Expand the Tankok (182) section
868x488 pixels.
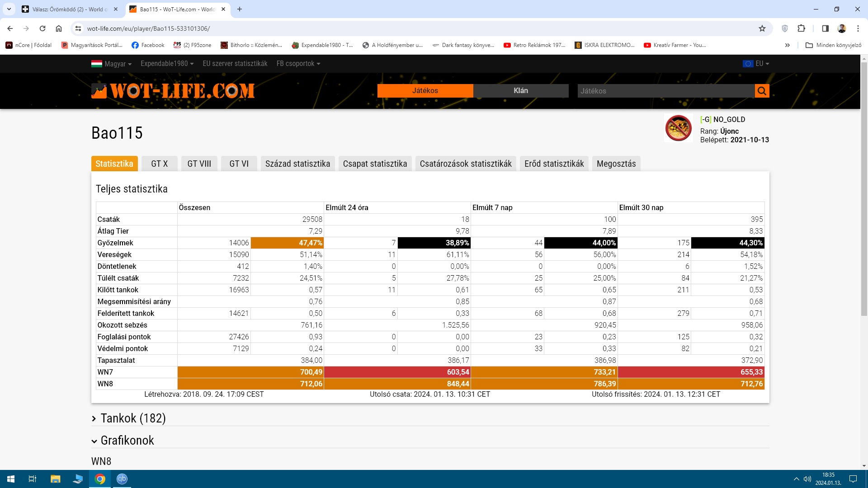[129, 418]
